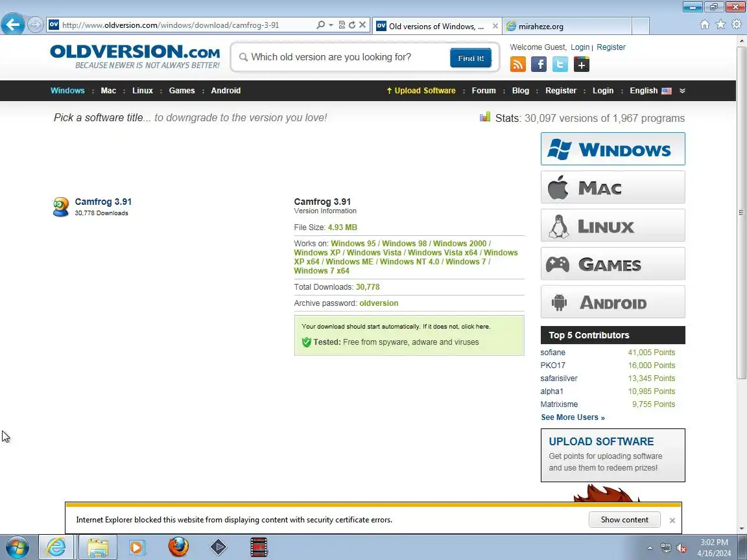
Task: Stop loading with address bar X icon
Action: [362, 25]
